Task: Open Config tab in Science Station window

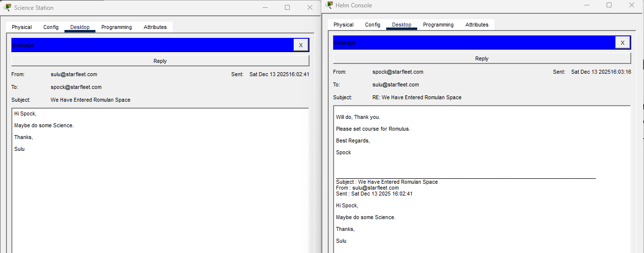Action: click(51, 27)
